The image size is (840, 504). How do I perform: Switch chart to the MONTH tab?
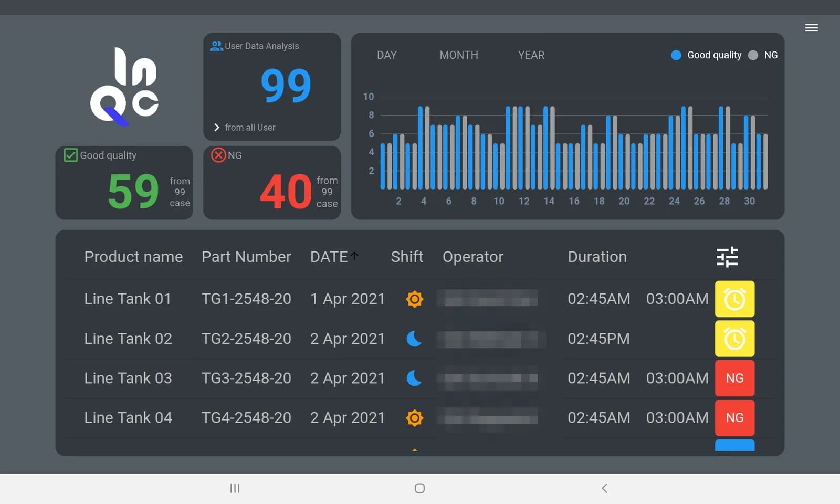click(x=459, y=55)
